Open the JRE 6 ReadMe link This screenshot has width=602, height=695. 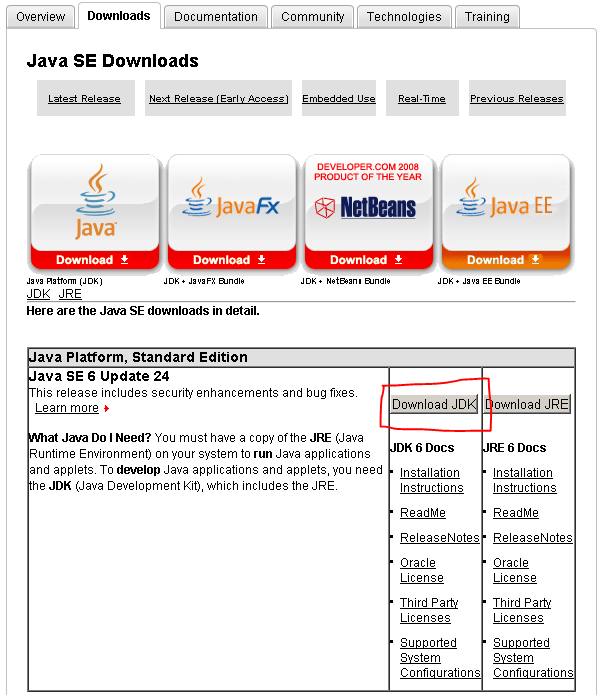coord(516,513)
